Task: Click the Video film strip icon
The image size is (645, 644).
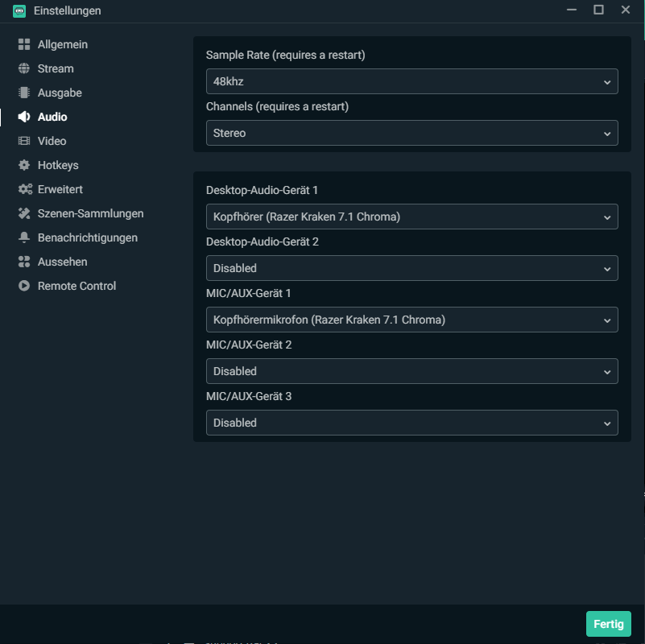Action: (24, 141)
